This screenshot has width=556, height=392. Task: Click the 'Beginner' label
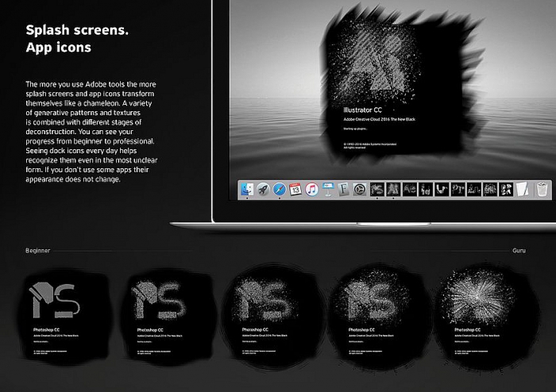point(37,250)
